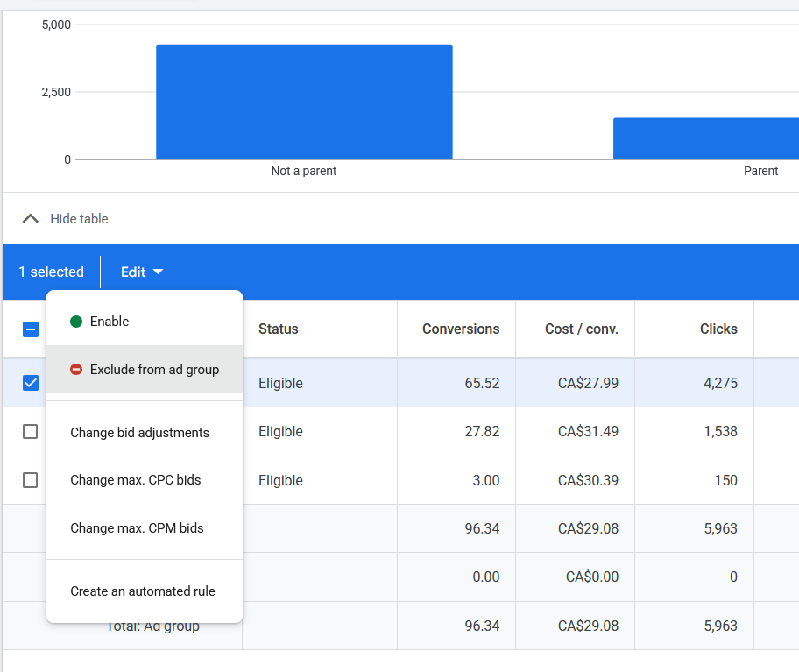The height and width of the screenshot is (672, 799).
Task: Toggle the header select-all checkbox
Action: 31,329
